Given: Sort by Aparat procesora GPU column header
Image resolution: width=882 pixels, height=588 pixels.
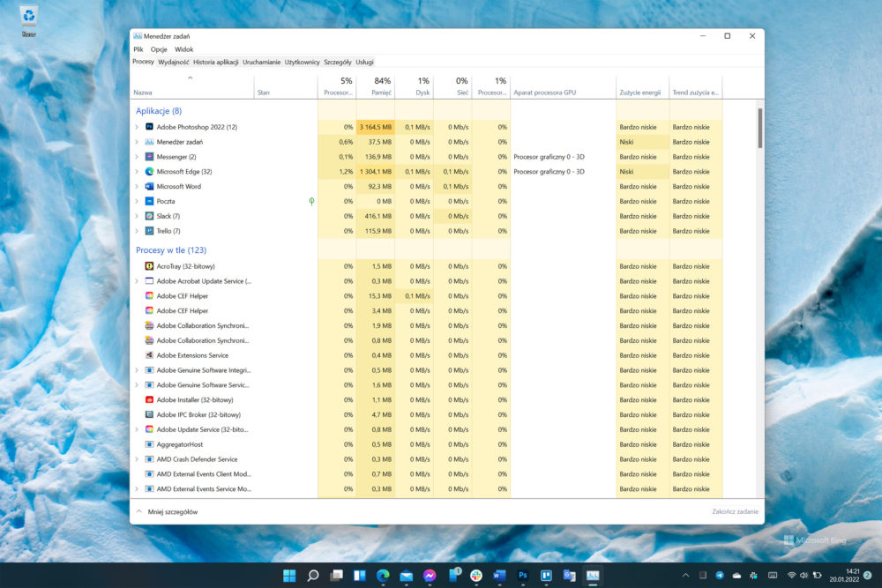Looking at the screenshot, I should 563,86.
